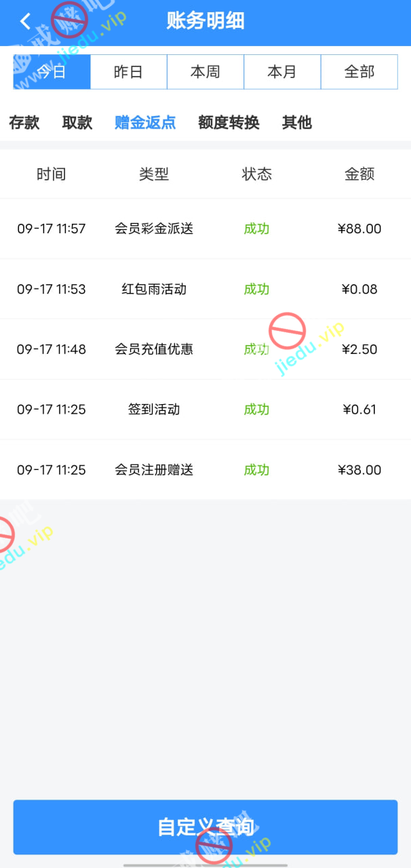Open the 取款 category tab
Screen dimensions: 411x868
click(x=77, y=123)
